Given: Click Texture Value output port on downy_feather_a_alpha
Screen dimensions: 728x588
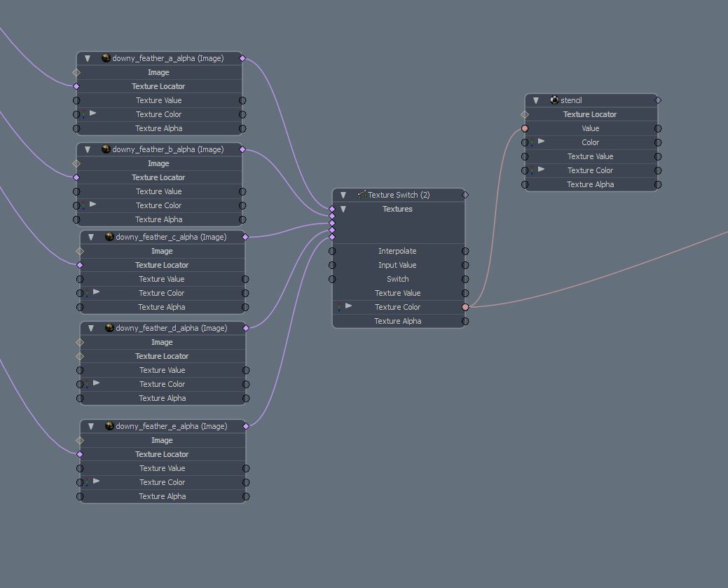Looking at the screenshot, I should (242, 100).
